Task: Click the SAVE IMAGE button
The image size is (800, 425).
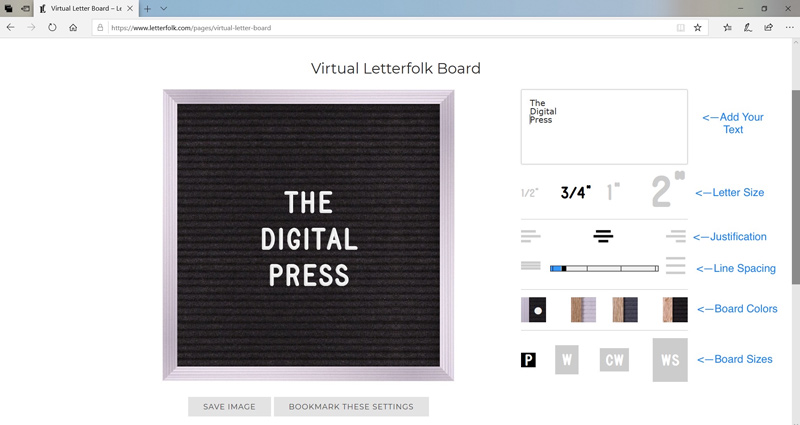Action: coord(229,407)
